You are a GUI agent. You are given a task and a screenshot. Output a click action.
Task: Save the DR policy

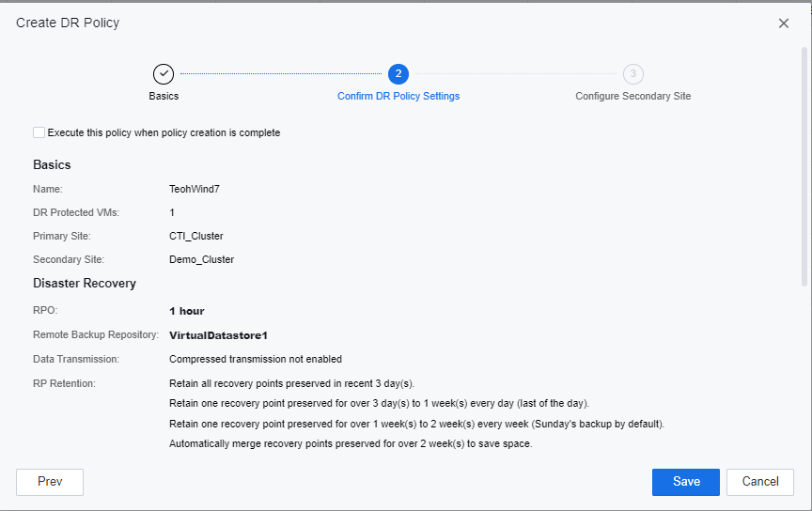pyautogui.click(x=686, y=482)
